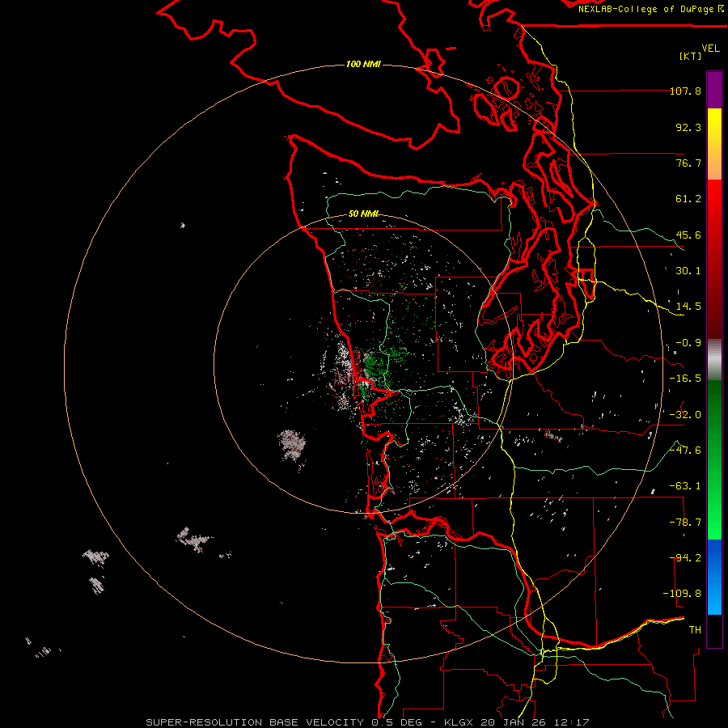
Task: Click the -32.0 legend value
Action: [685, 415]
